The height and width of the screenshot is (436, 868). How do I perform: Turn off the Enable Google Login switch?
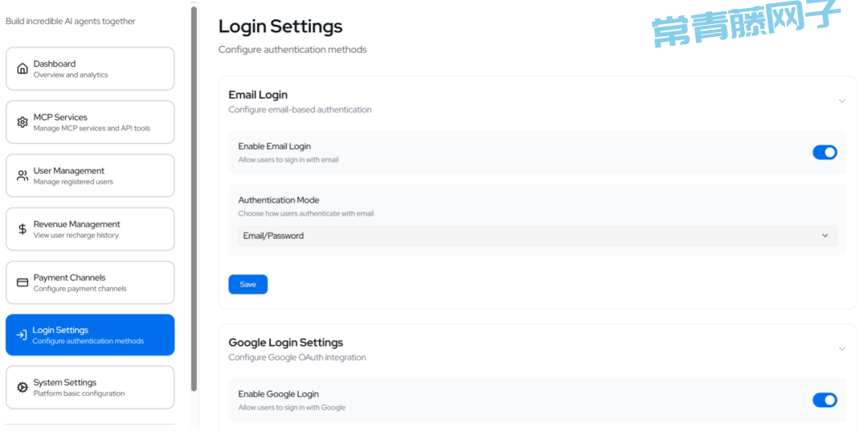[825, 400]
